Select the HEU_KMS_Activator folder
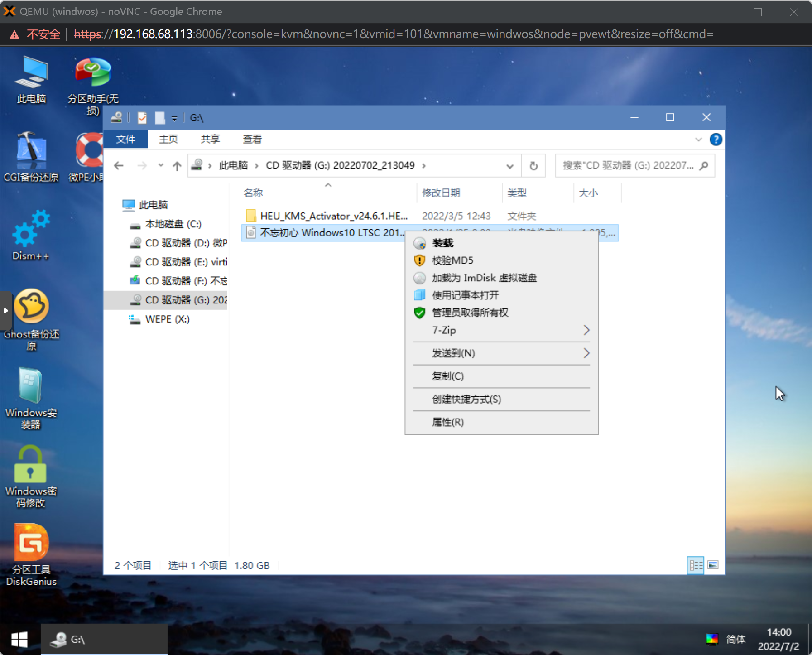Image resolution: width=812 pixels, height=655 pixels. click(334, 216)
